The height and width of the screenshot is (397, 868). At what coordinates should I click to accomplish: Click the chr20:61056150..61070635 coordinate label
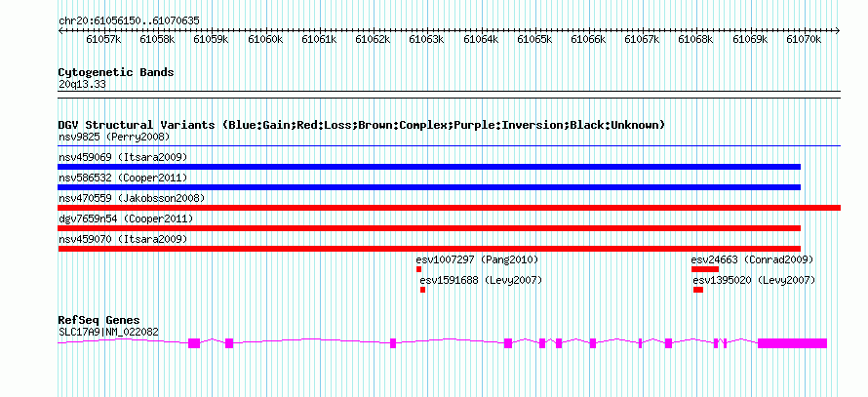129,20
